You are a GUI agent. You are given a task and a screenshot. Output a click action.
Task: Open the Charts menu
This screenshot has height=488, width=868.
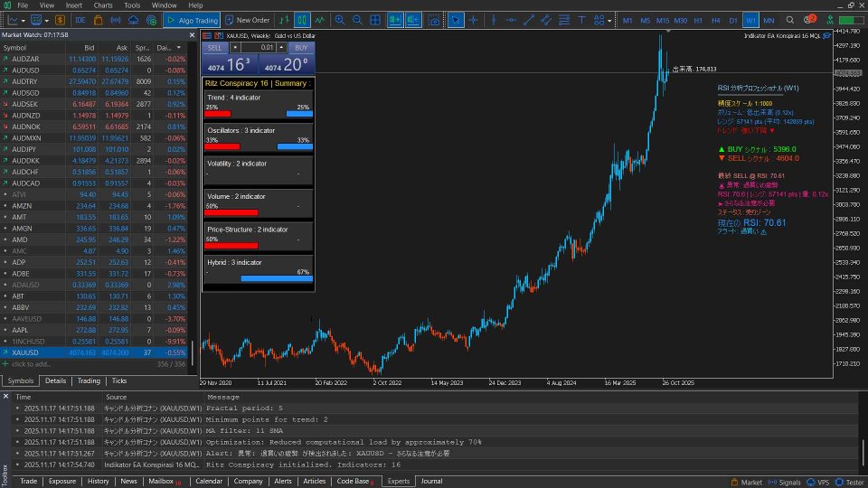103,5
